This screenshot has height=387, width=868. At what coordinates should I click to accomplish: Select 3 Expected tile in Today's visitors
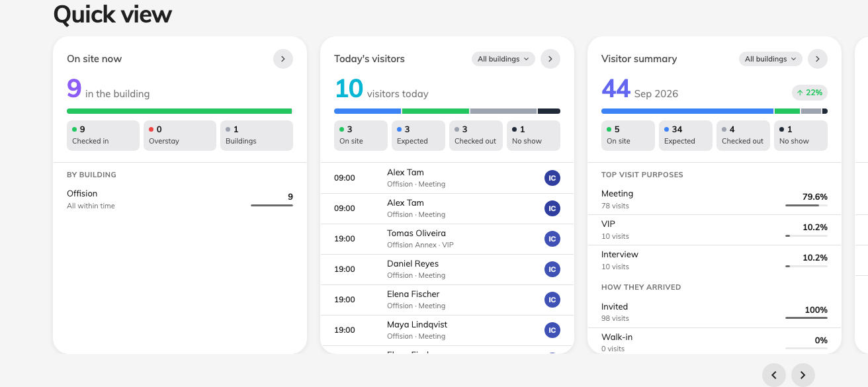click(x=418, y=135)
